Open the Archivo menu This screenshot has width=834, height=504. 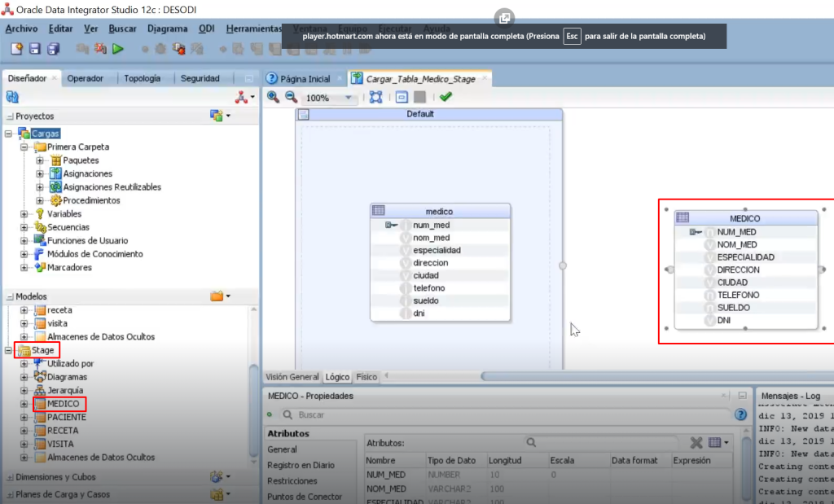(x=21, y=28)
